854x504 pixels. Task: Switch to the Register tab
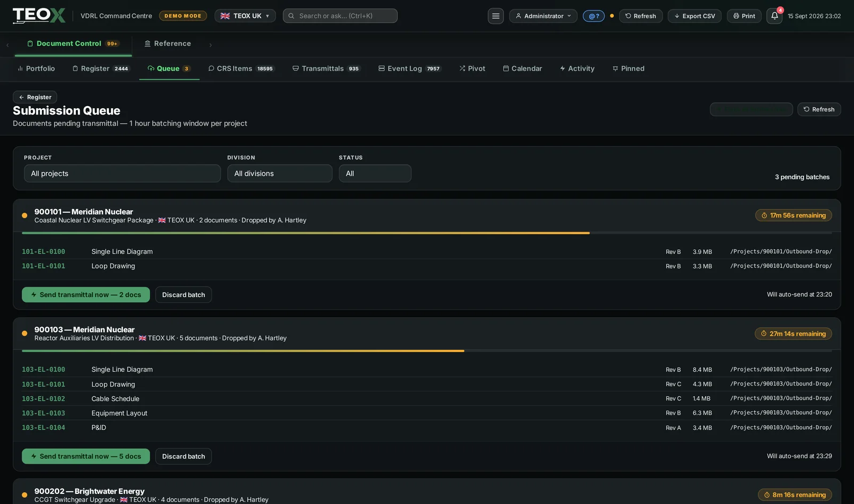(x=100, y=68)
